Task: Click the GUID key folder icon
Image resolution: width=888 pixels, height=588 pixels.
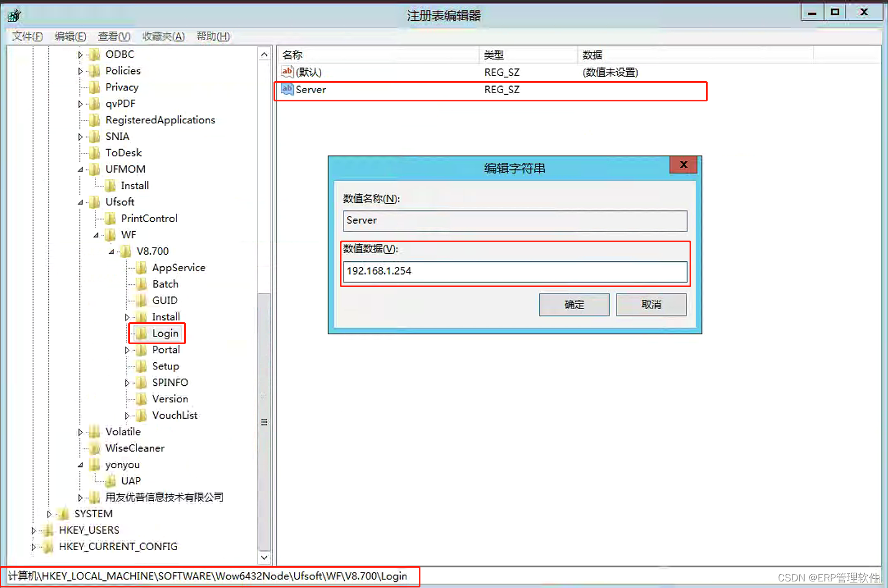Action: coord(142,300)
